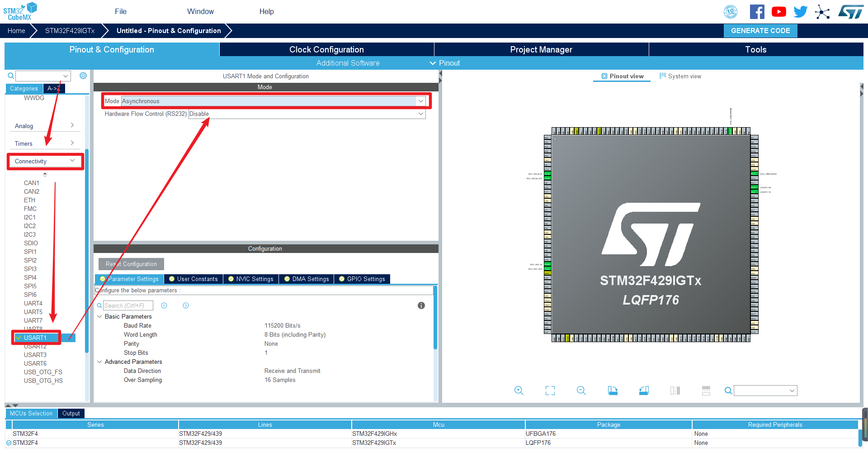
Task: Click the parameter search field
Action: click(x=128, y=305)
